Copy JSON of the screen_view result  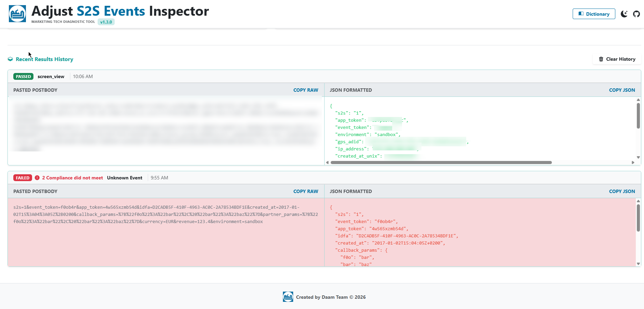click(622, 90)
